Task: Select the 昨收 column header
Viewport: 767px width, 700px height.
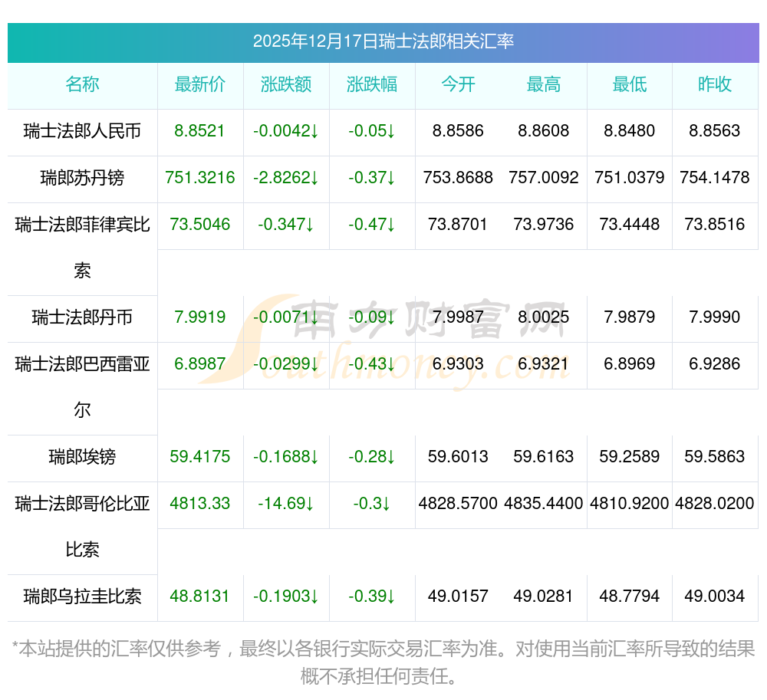Action: pyautogui.click(x=715, y=84)
